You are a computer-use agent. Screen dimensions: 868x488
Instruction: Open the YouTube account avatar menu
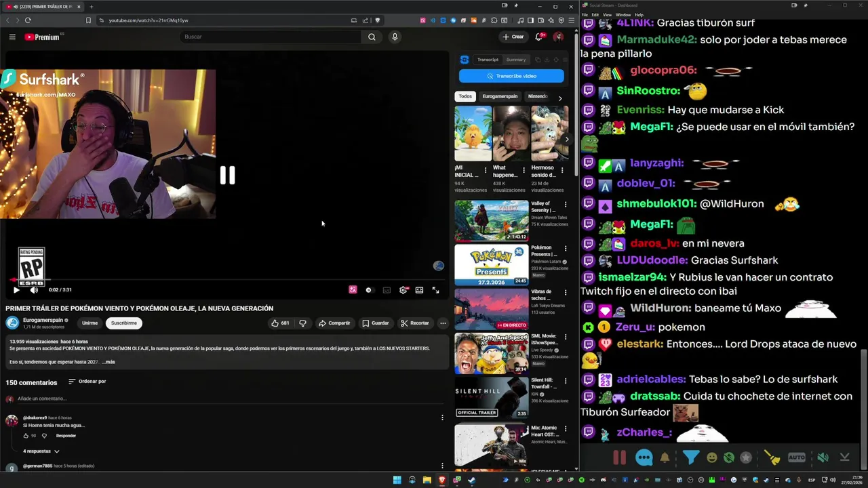point(558,37)
